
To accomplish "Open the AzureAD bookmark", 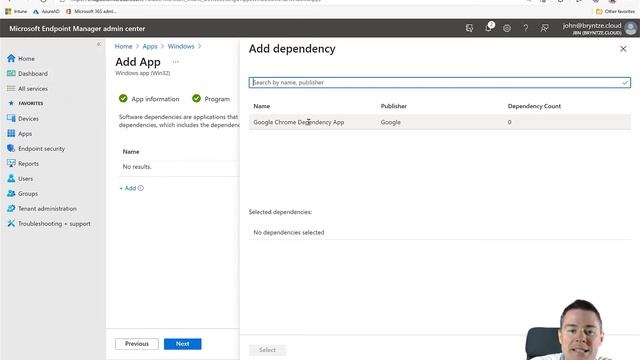I will coord(46,11).
